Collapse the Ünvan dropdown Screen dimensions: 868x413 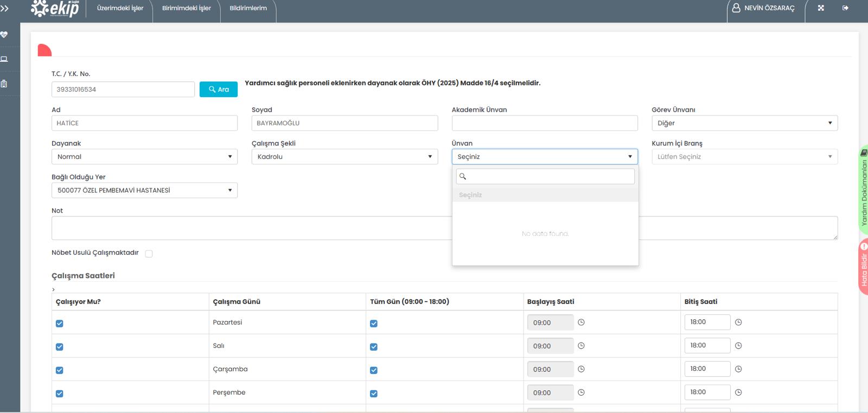545,157
